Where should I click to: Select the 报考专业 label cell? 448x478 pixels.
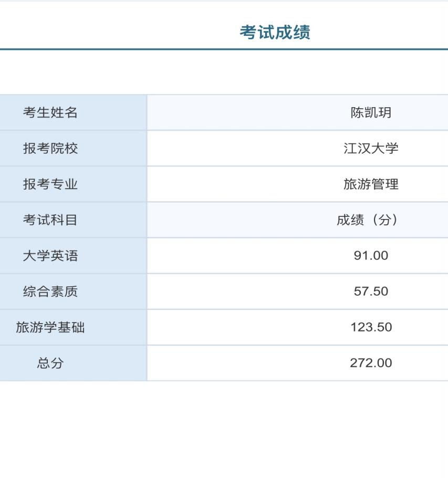click(50, 184)
